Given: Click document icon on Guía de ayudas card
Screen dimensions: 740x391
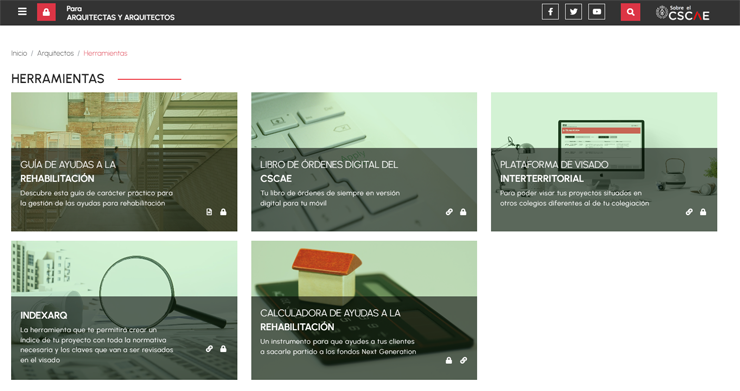Looking at the screenshot, I should pyautogui.click(x=209, y=212).
